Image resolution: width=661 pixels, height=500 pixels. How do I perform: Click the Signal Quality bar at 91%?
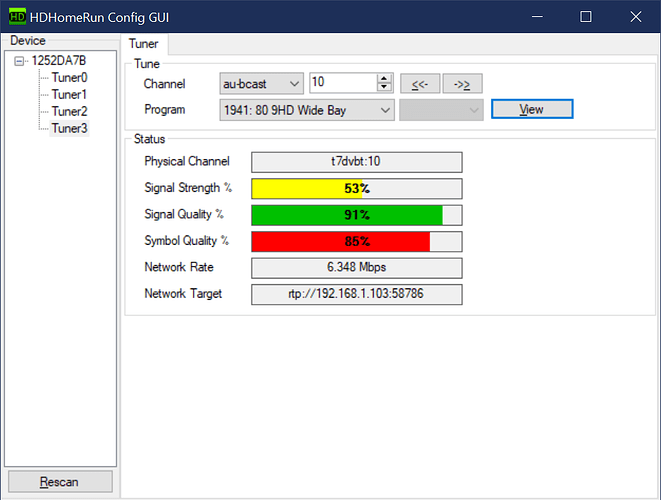click(x=357, y=215)
